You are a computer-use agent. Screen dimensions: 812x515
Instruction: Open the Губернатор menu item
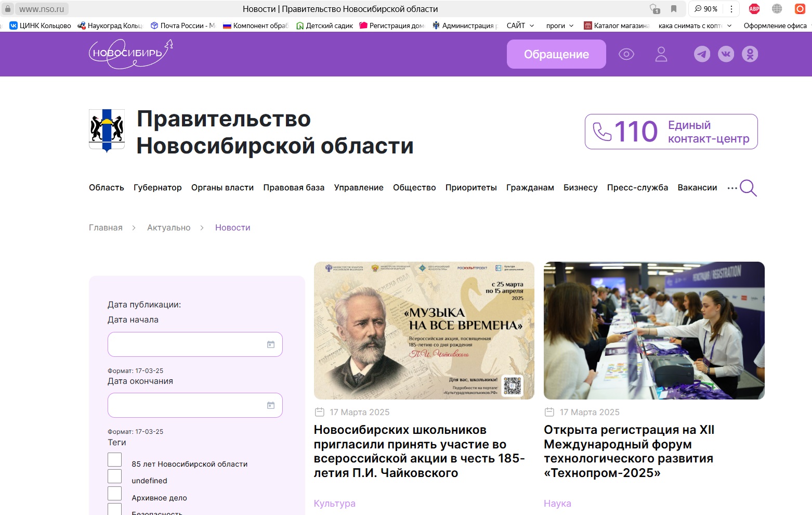click(x=158, y=188)
